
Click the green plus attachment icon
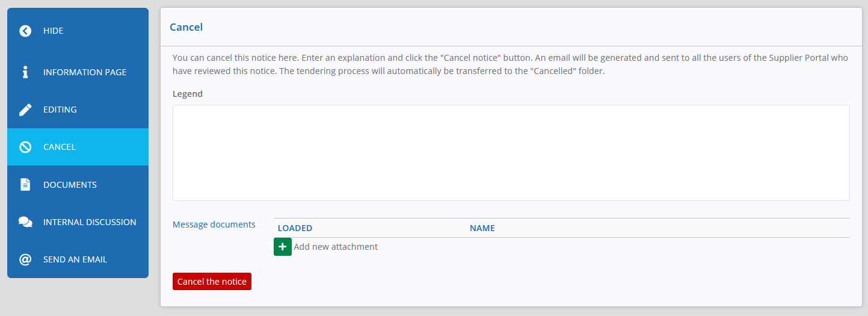(x=283, y=247)
